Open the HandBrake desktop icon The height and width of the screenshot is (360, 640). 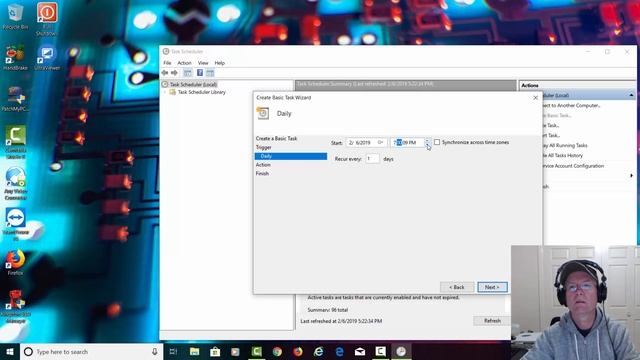pyautogui.click(x=15, y=58)
